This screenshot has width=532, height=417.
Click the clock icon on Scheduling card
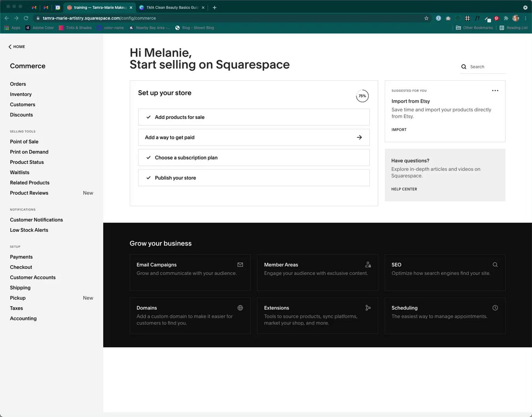click(495, 308)
